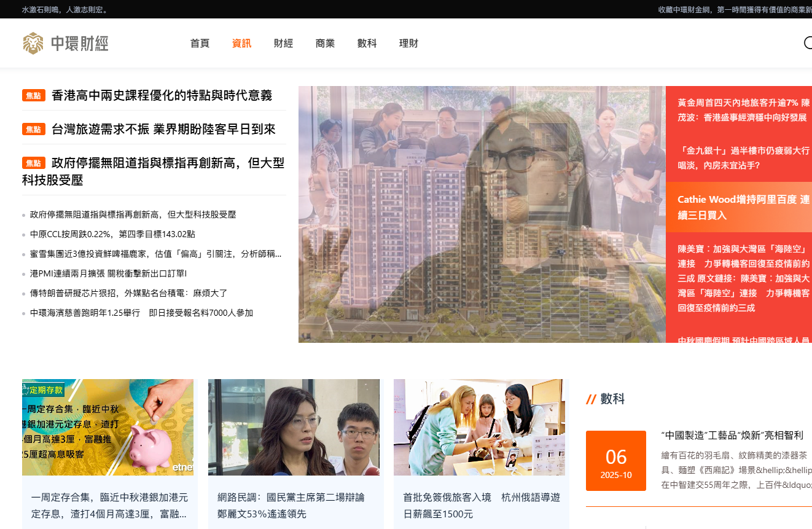
Task: Switch to the 資訊 navigation tab
Action: coord(241,44)
